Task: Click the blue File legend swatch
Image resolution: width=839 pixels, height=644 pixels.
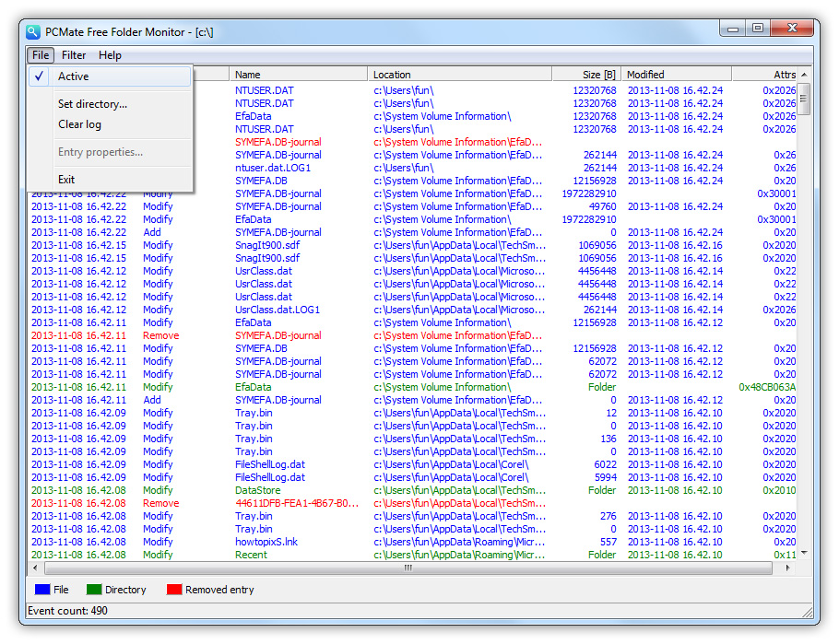Action: (42, 590)
